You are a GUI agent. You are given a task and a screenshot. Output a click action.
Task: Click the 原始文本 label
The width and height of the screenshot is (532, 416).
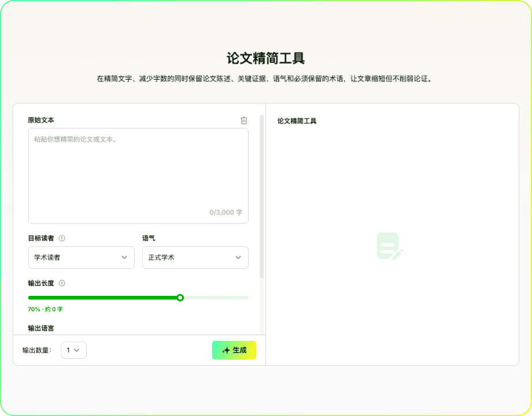[x=40, y=120]
